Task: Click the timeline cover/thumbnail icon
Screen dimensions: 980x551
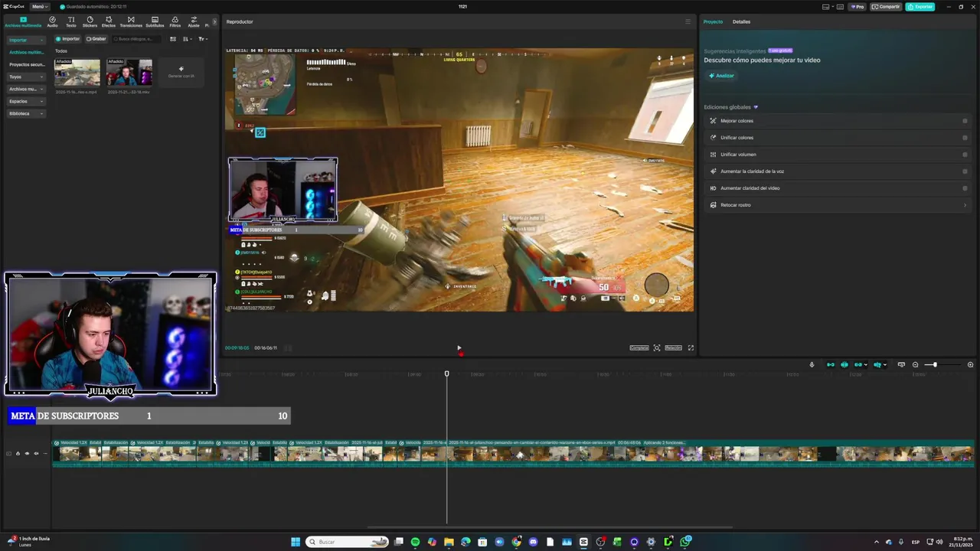Action: pos(901,364)
